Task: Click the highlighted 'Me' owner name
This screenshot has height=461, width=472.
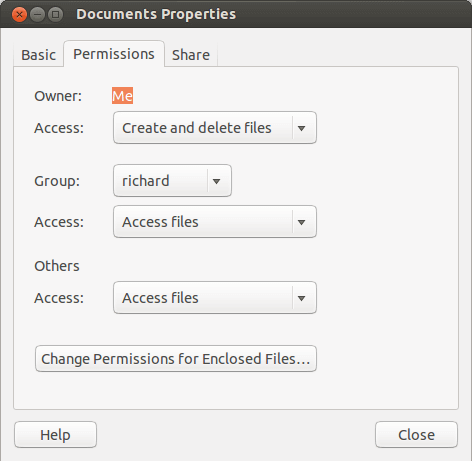Action: coord(122,96)
